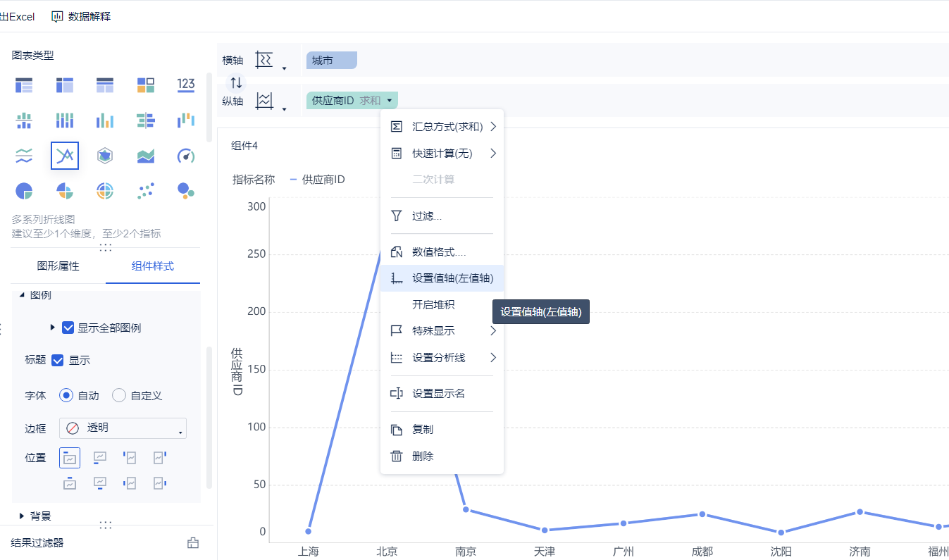
Task: Select the custom chart colored-squares icon
Action: coord(146,85)
